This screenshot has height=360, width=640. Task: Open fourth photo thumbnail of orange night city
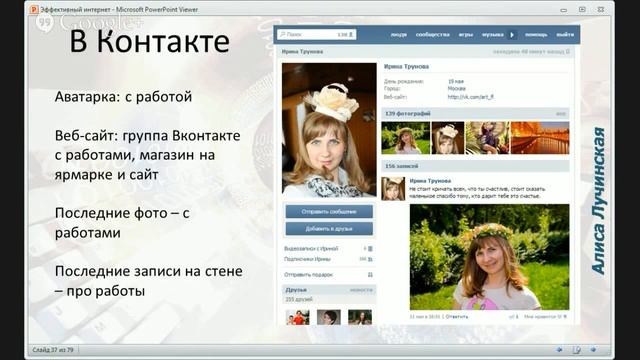540,138
